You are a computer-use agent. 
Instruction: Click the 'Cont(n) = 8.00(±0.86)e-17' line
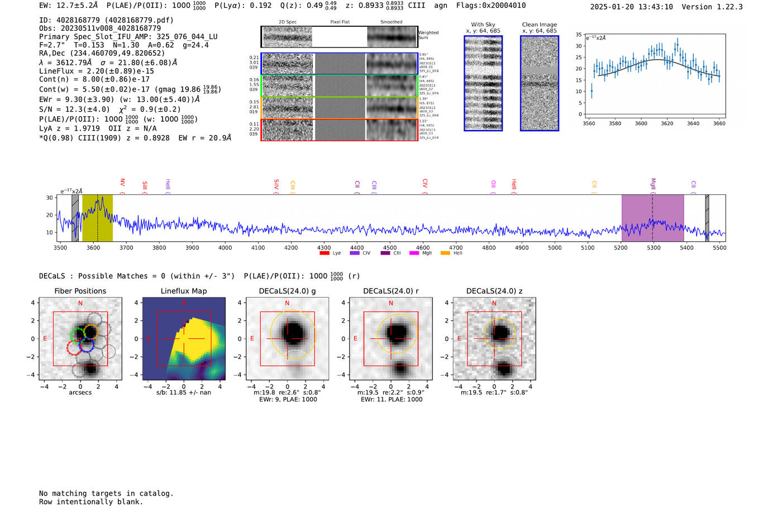(94, 80)
